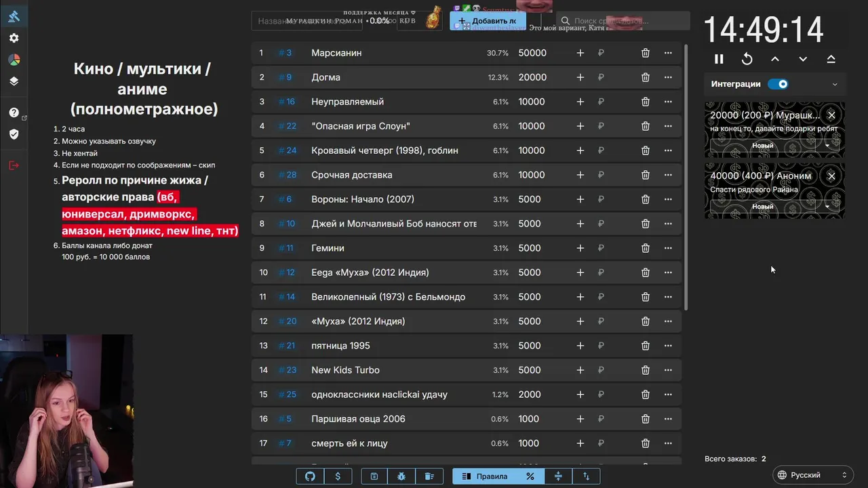Open settings gear in left sidebar

point(14,38)
